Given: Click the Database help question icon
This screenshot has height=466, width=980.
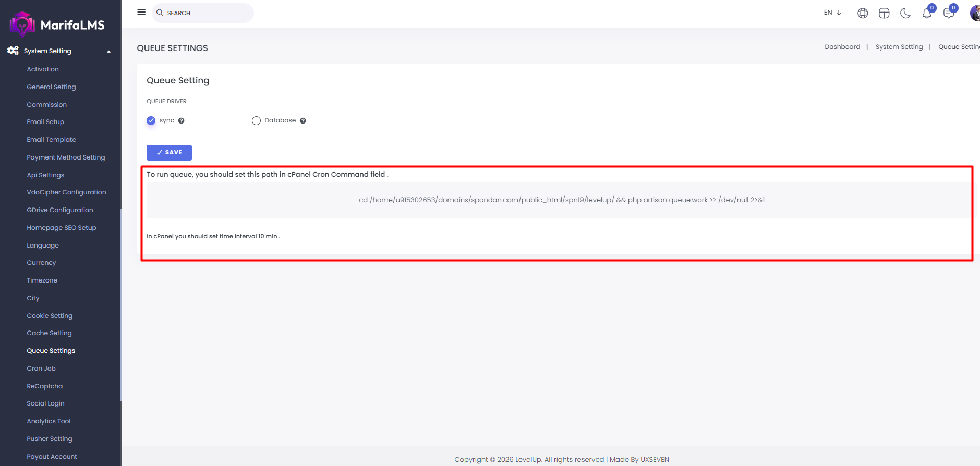Looking at the screenshot, I should [x=303, y=121].
